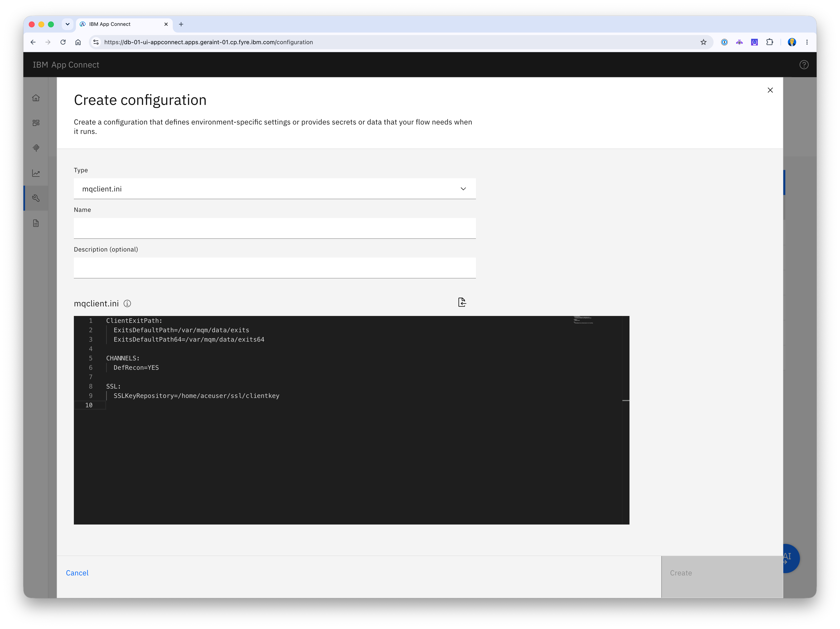Click the help question mark icon

pyautogui.click(x=803, y=65)
